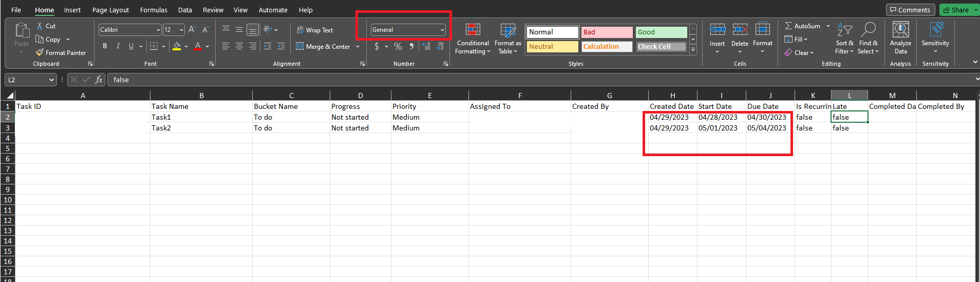Decrease font size with the small A

click(x=205, y=30)
